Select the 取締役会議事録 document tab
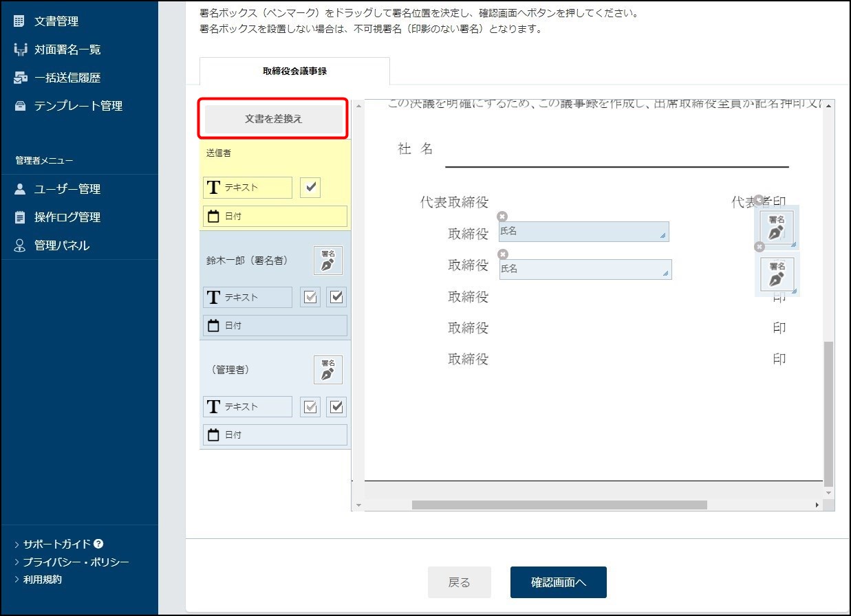 (x=294, y=71)
